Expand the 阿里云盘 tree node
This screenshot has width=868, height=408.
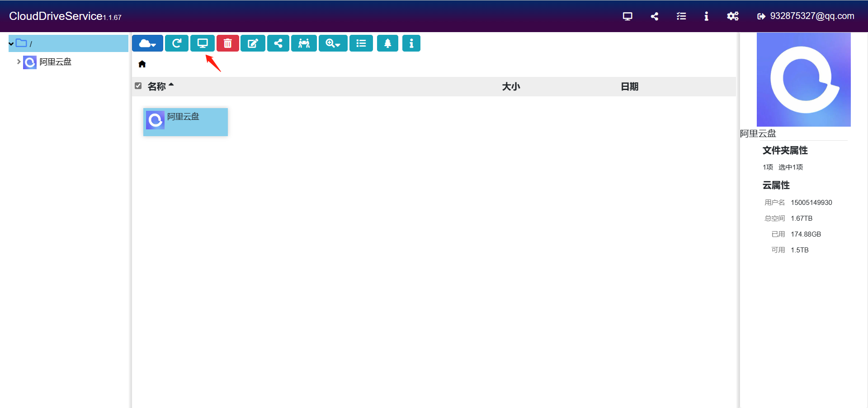pyautogui.click(x=19, y=62)
